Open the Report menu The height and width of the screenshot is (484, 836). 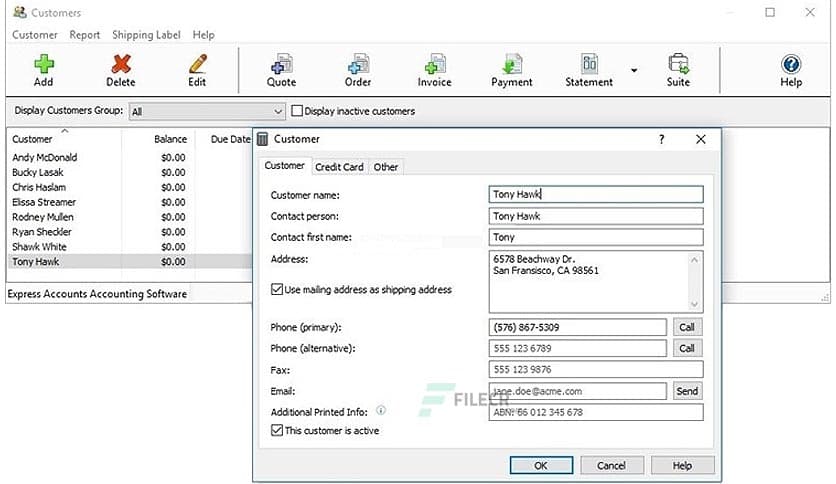(85, 35)
